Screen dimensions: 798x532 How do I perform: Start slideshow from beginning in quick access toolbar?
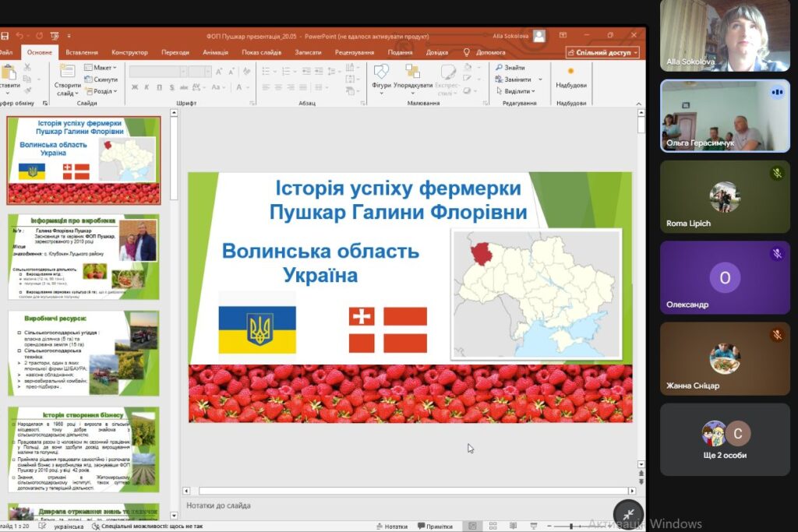[55, 36]
